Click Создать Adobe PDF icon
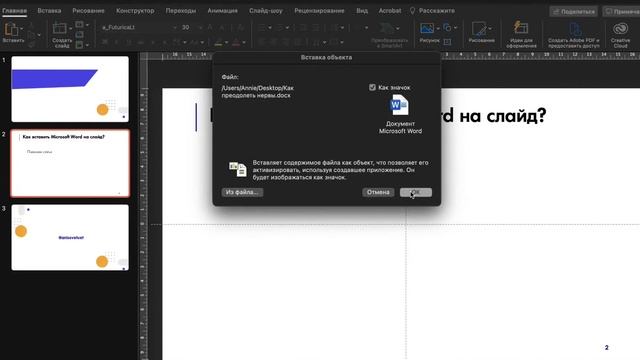Viewport: 640px width, 360px height. (x=575, y=29)
